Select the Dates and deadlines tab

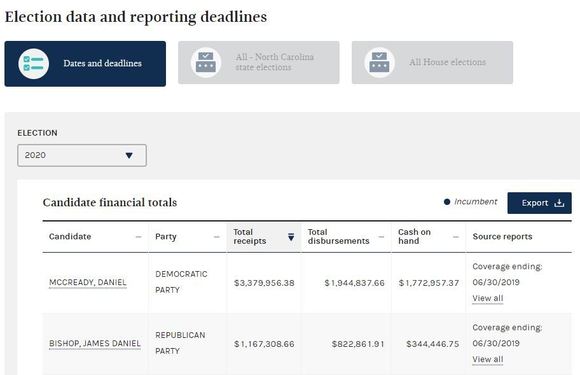coord(85,64)
